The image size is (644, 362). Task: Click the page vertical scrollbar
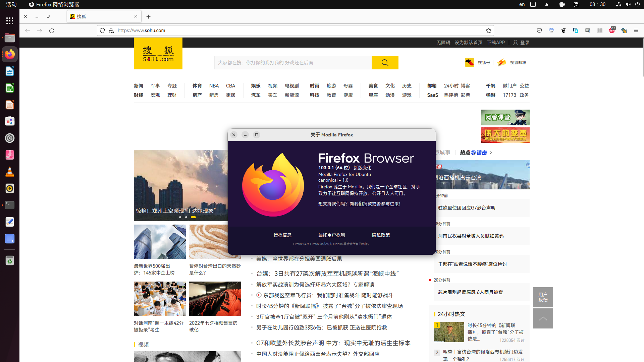click(x=643, y=57)
